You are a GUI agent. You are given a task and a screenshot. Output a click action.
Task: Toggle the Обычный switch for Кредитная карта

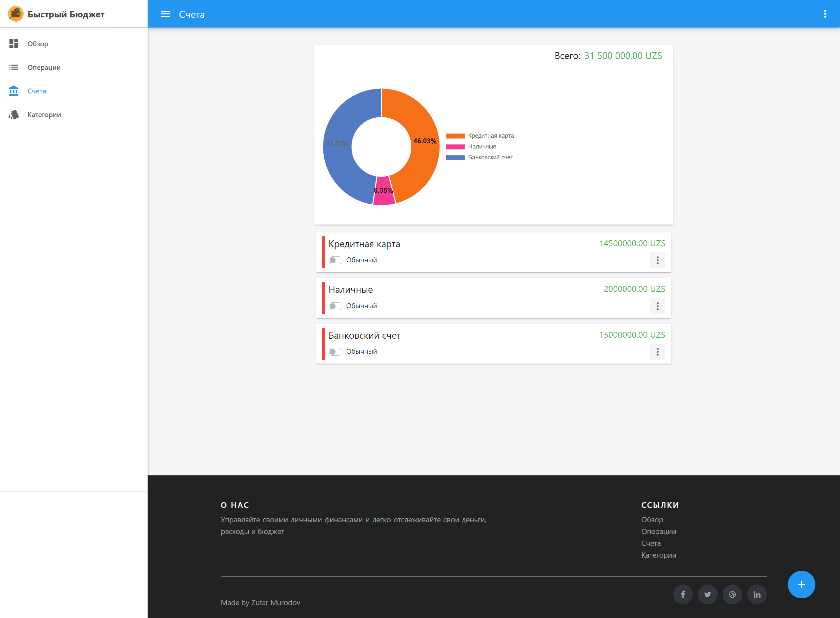coord(335,260)
